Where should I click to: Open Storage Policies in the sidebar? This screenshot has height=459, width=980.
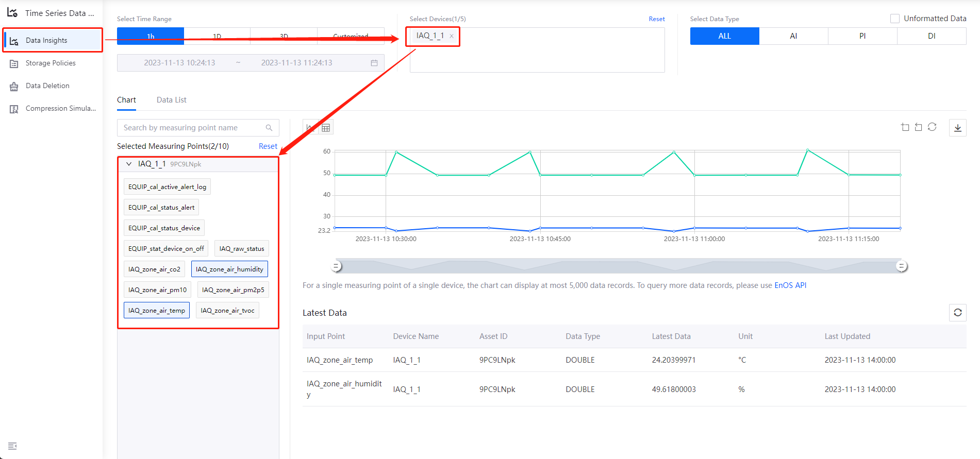pos(51,63)
